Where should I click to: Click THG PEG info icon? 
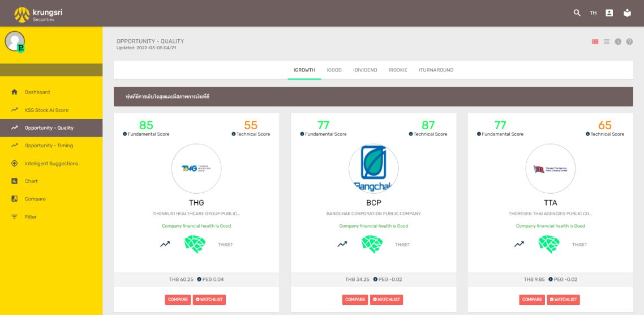[x=199, y=280]
